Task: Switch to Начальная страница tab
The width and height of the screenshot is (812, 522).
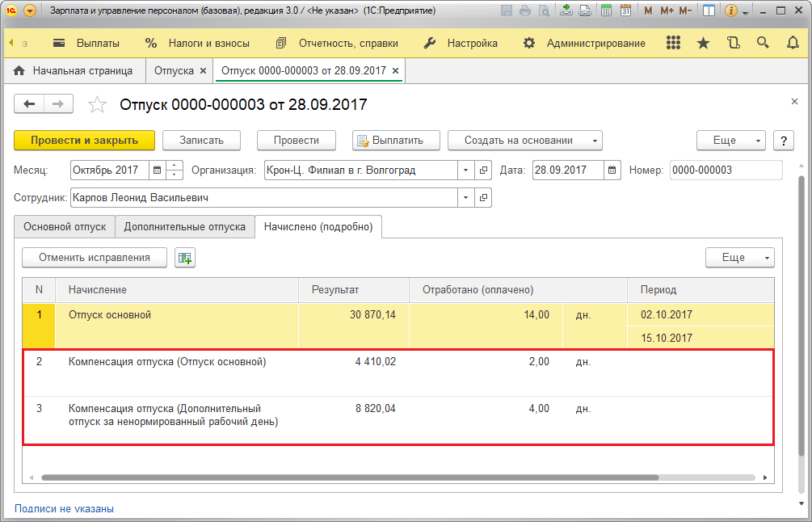Action: [74, 71]
